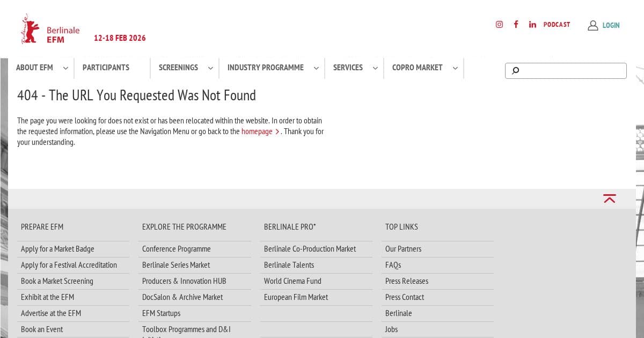The image size is (644, 338).
Task: Open the Instagram icon
Action: pyautogui.click(x=499, y=24)
